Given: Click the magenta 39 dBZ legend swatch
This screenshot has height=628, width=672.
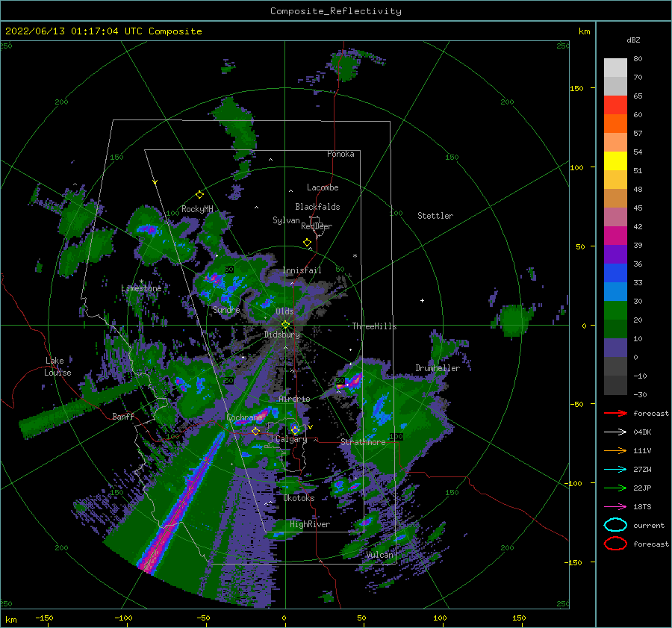Looking at the screenshot, I should (x=615, y=236).
